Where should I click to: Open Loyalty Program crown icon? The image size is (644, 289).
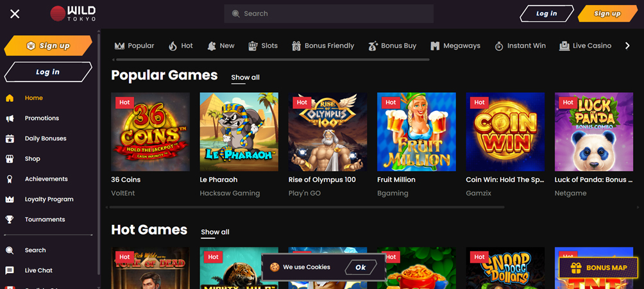tap(10, 199)
